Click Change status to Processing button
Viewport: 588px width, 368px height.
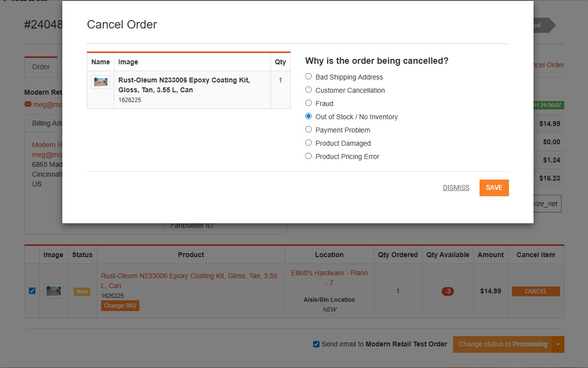503,344
